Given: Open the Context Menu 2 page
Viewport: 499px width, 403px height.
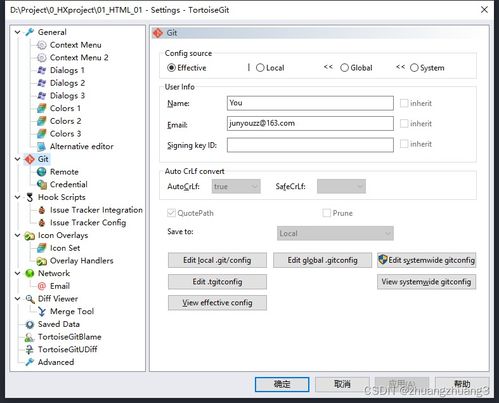Looking at the screenshot, I should (79, 58).
